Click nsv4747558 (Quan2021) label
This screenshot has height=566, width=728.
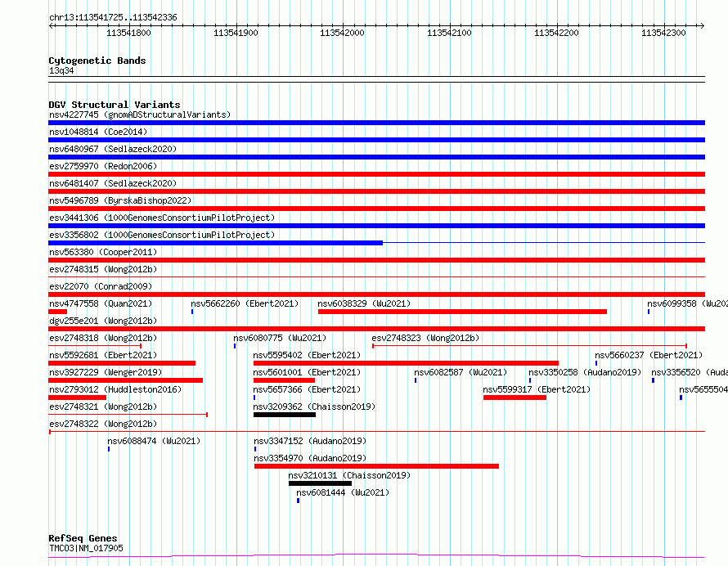point(101,303)
